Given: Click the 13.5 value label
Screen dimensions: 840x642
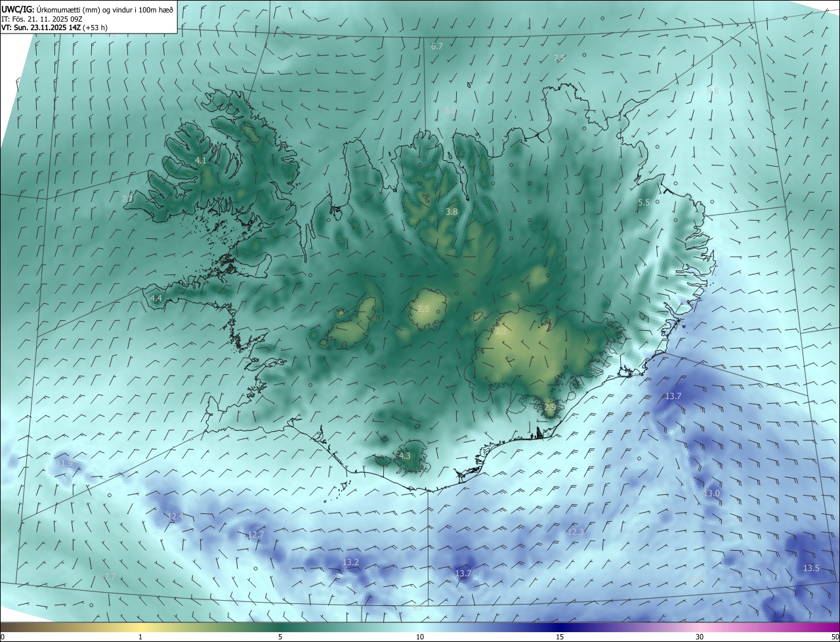Looking at the screenshot, I should 811,568.
